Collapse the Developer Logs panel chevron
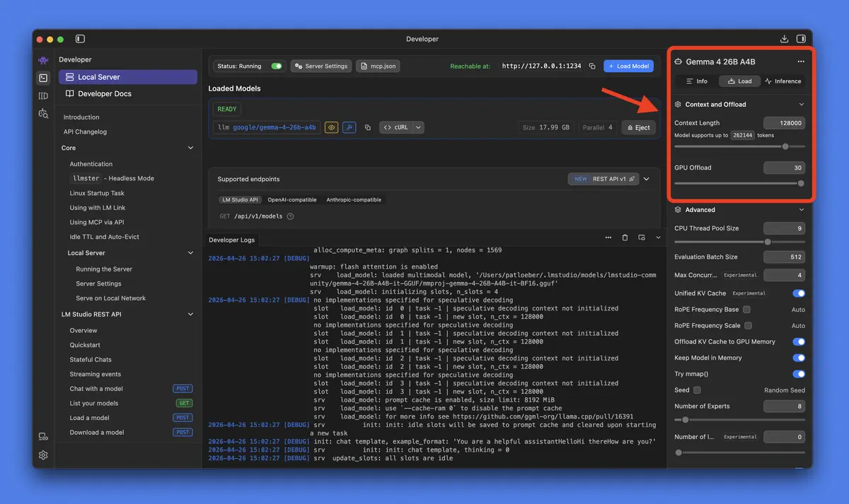 [659, 238]
